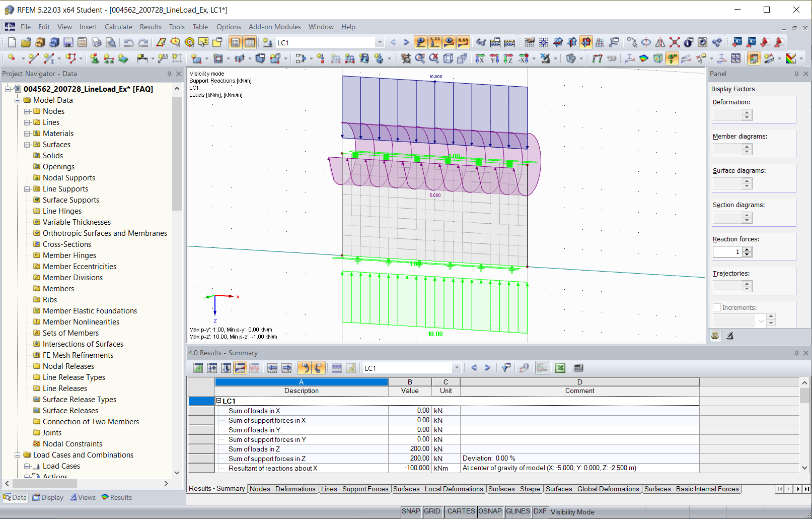Viewport: 812px width, 519px height.
Task: Toggle the Table display button
Action: point(250,42)
